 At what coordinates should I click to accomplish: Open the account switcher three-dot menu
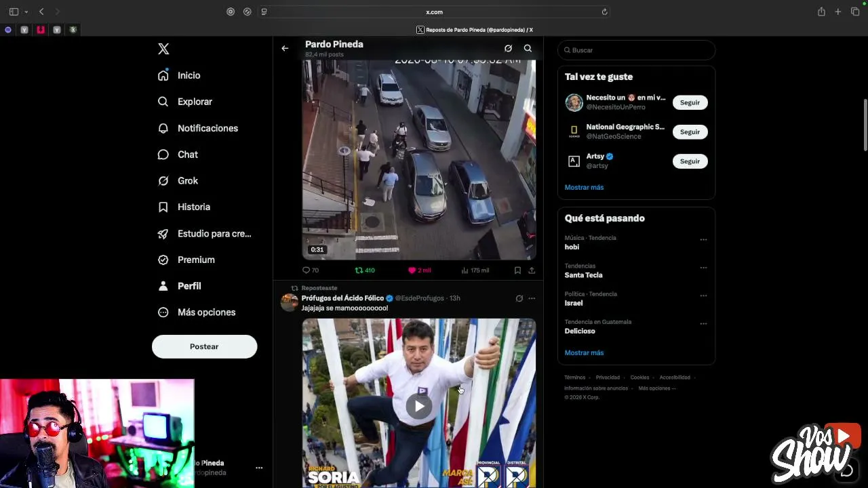point(259,468)
